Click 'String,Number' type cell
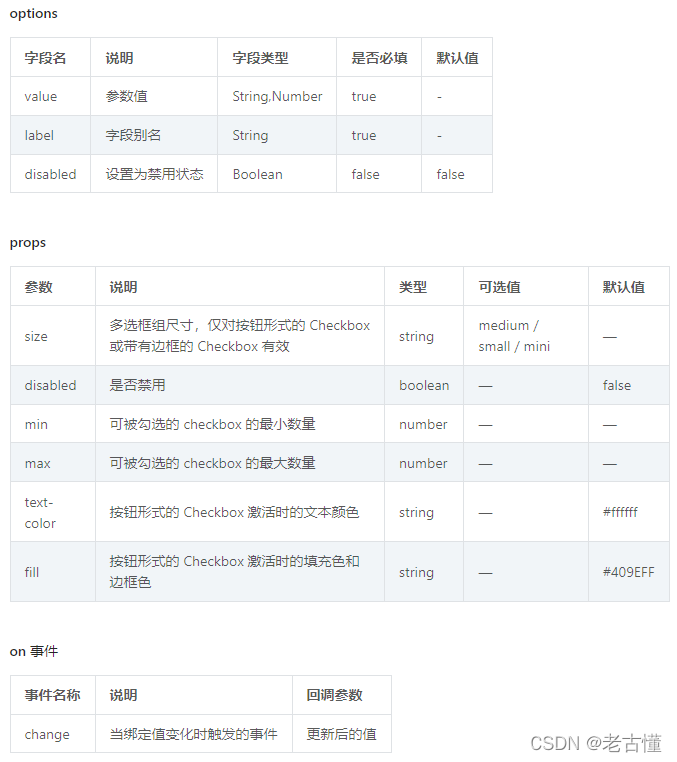The height and width of the screenshot is (762, 677). coord(277,96)
